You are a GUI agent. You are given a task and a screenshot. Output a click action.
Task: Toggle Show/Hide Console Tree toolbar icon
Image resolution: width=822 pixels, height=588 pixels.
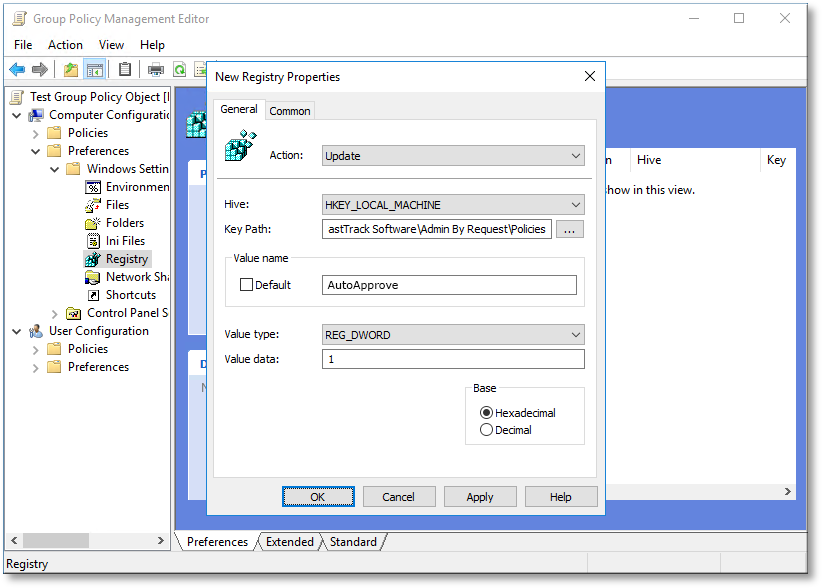[95, 69]
